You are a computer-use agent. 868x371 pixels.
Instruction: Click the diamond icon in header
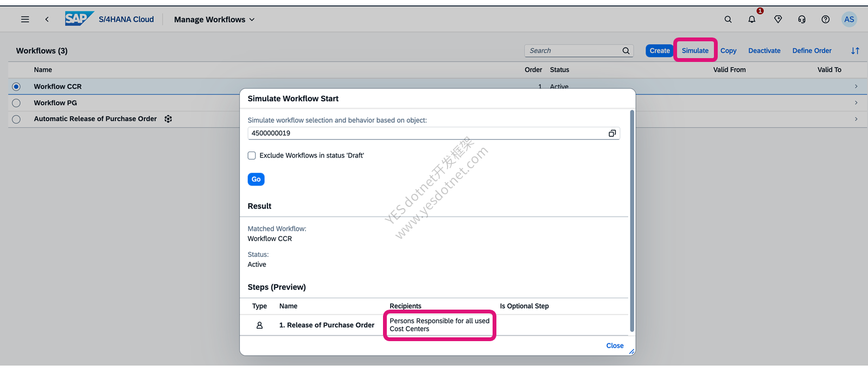point(778,19)
